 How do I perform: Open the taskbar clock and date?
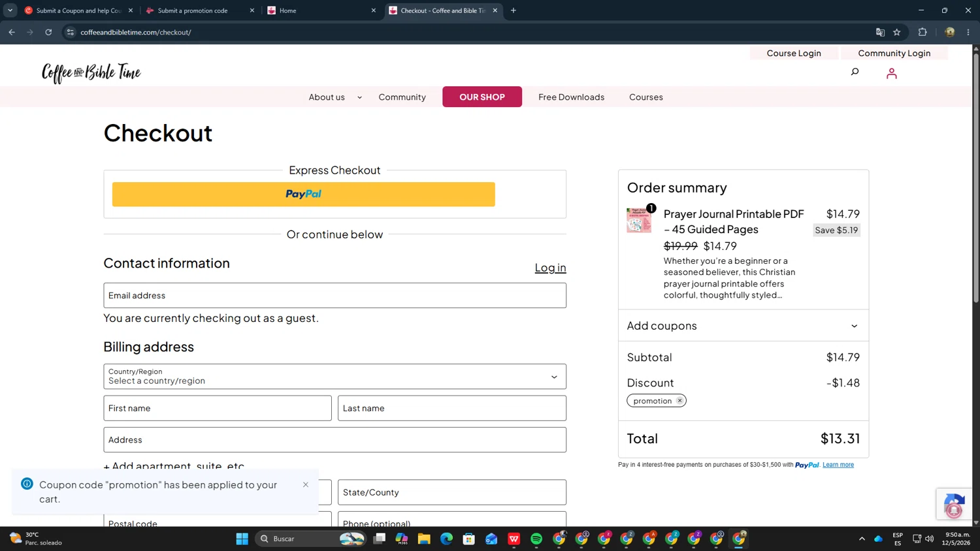click(956, 539)
